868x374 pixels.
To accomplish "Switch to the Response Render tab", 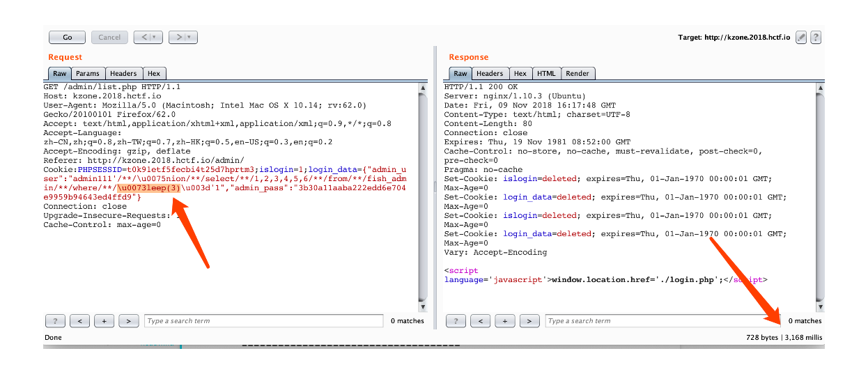I will pos(578,73).
